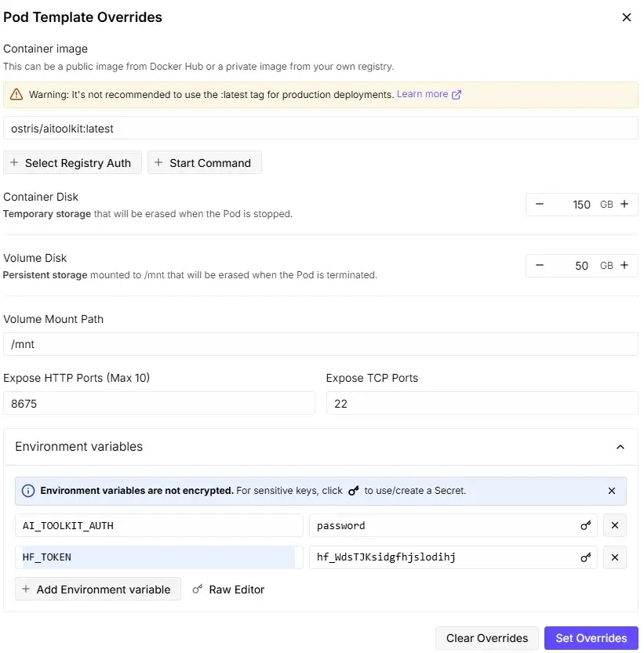This screenshot has width=644, height=653.
Task: Increase Volume Disk size with plus
Action: pos(624,265)
